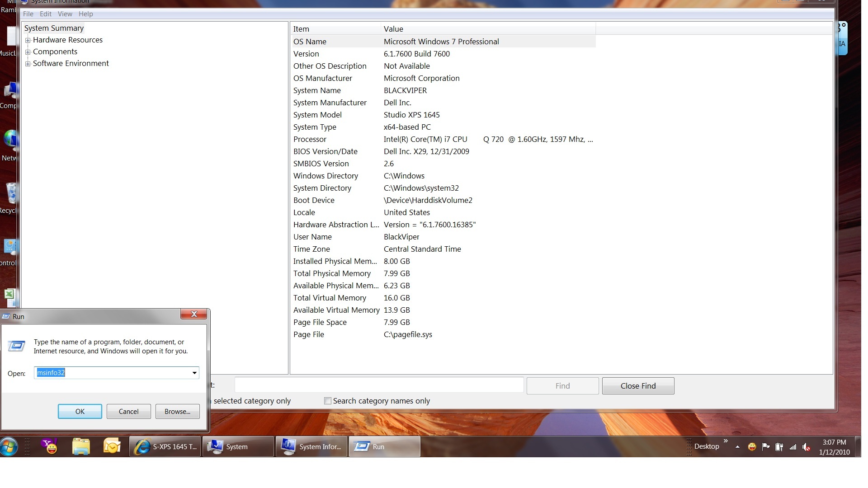868x488 pixels.
Task: Open the File menu
Action: (28, 14)
